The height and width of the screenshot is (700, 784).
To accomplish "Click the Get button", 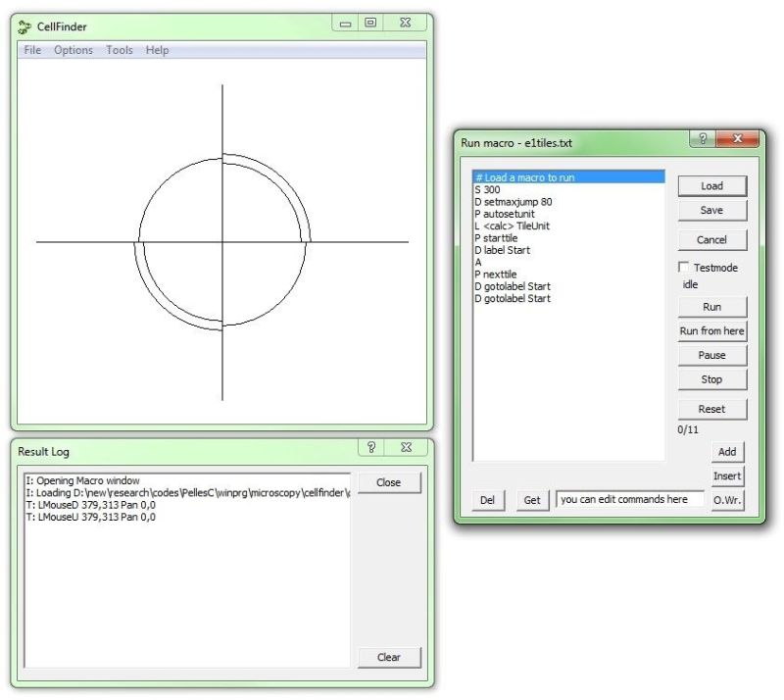I will (532, 500).
